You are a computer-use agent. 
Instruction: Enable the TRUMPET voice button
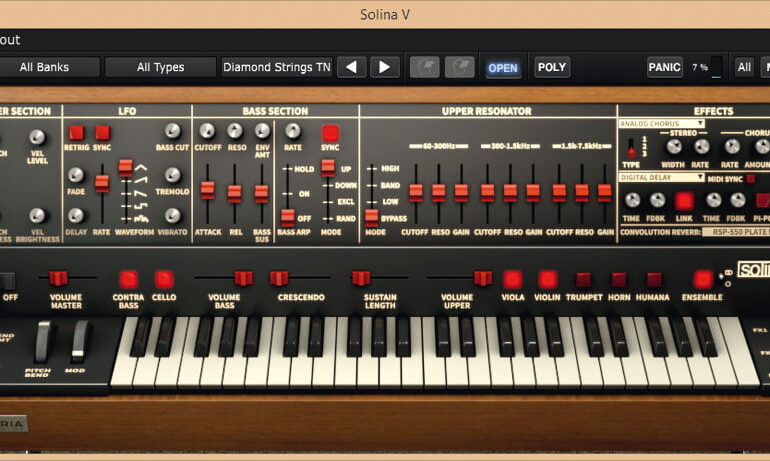(583, 279)
